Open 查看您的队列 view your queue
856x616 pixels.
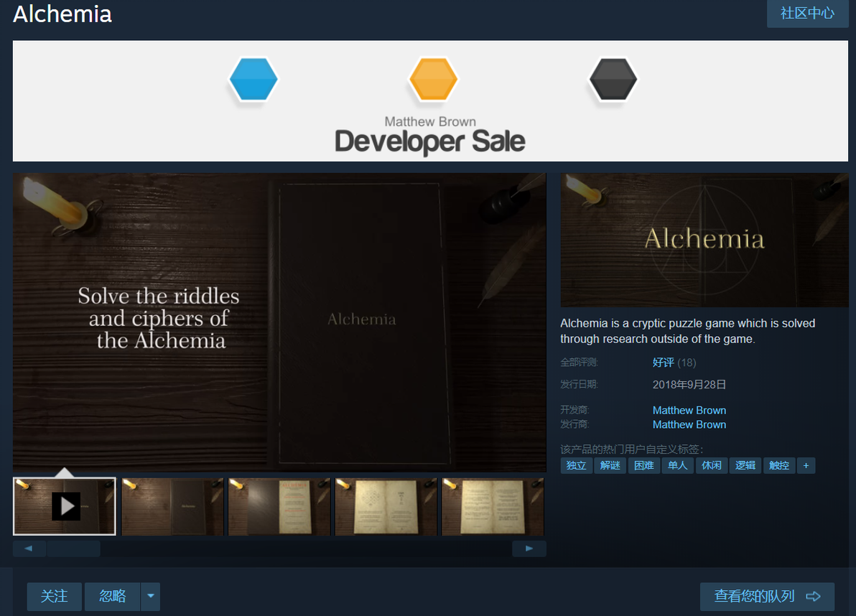click(767, 597)
